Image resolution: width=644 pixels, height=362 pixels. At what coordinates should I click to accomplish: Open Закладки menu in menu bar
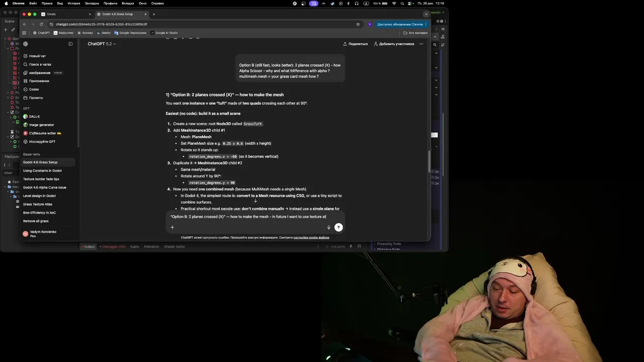(92, 3)
